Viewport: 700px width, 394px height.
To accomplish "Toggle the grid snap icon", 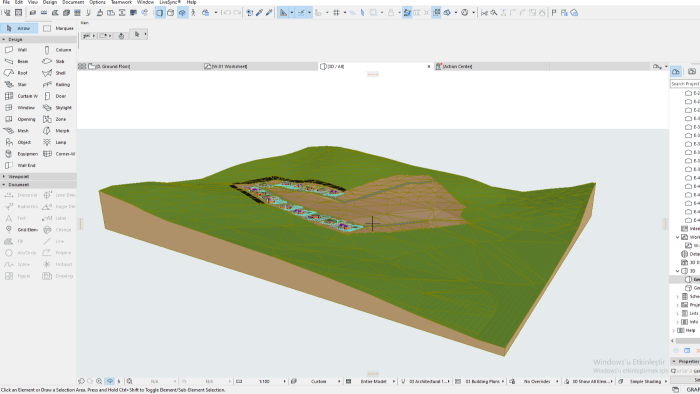I will (x=337, y=12).
